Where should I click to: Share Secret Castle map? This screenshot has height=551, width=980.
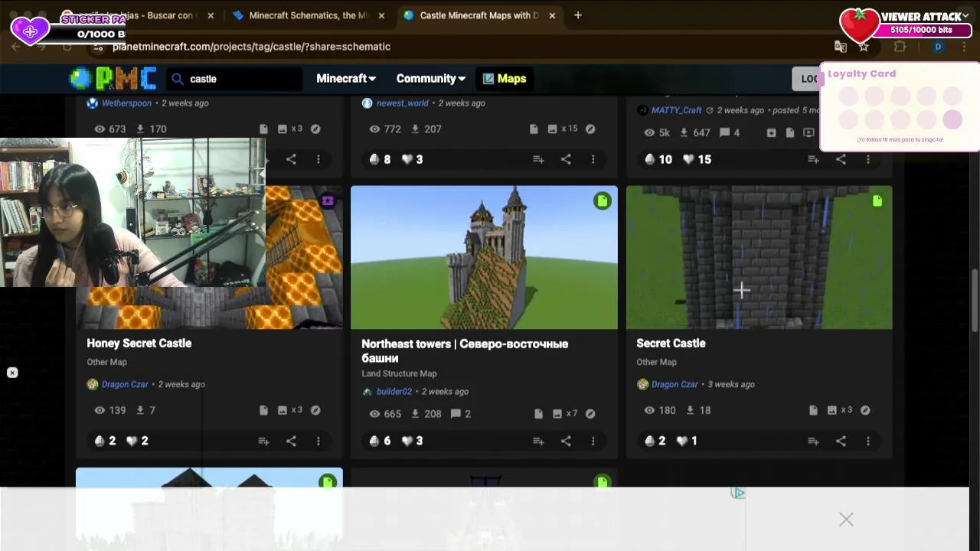point(841,441)
